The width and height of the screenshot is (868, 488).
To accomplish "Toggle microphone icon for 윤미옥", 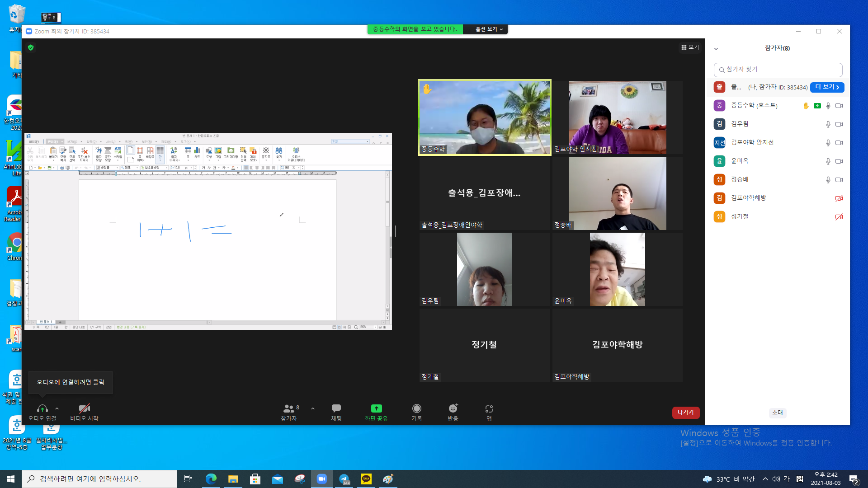I will click(x=828, y=161).
